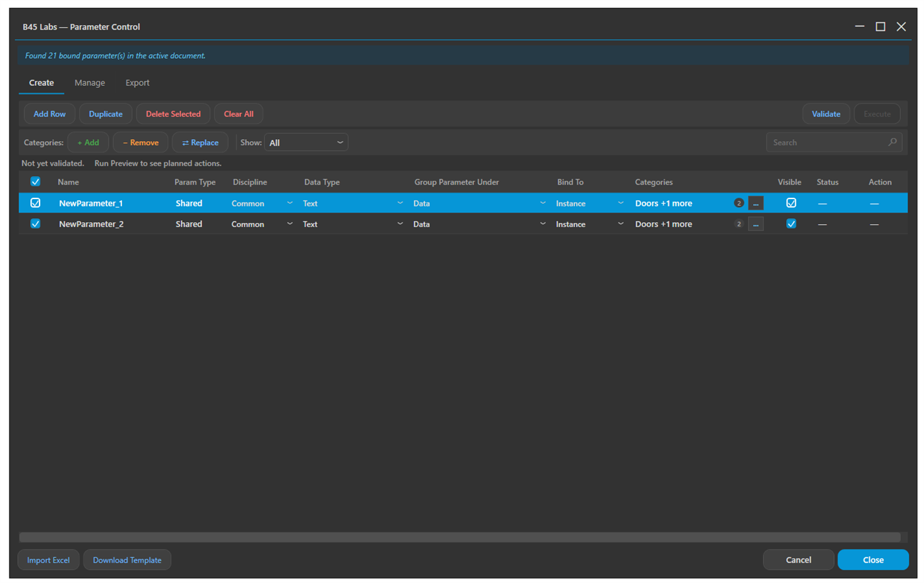Uncheck the NewParameter_2 row selection checkbox

coord(36,224)
